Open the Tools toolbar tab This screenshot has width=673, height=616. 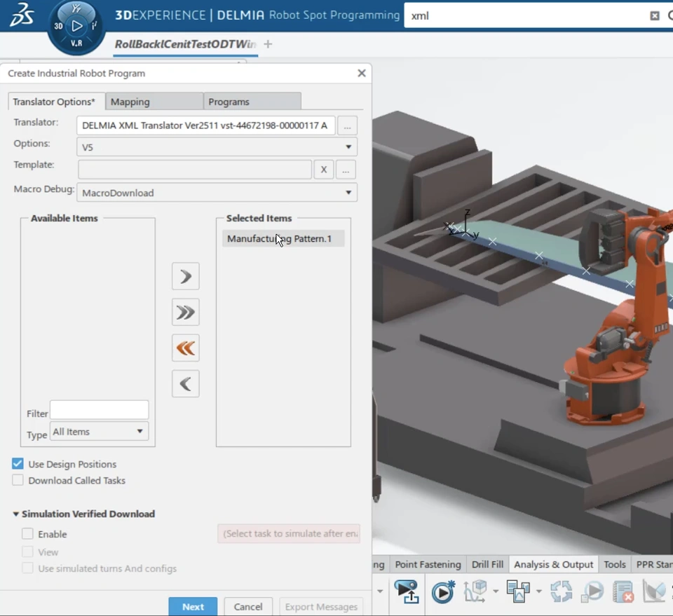click(615, 565)
